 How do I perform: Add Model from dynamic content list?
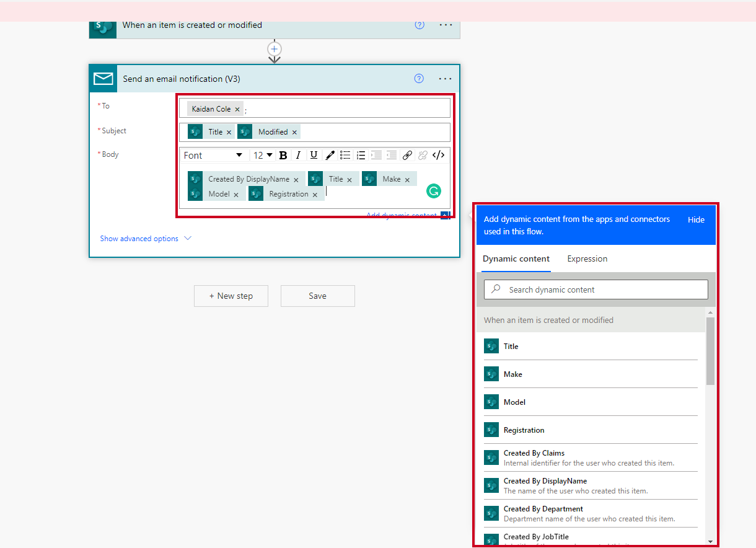pyautogui.click(x=591, y=402)
